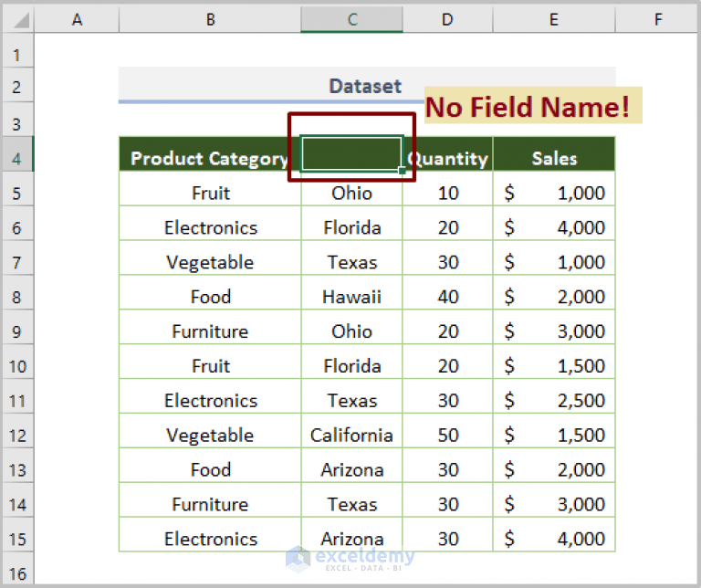
Task: Select Electronics cell in row 15
Action: point(210,534)
